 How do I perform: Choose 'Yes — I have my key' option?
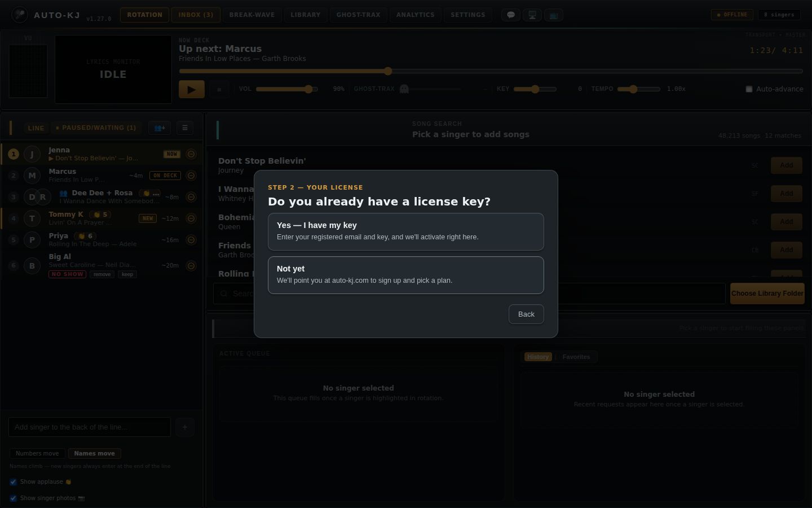tap(406, 232)
